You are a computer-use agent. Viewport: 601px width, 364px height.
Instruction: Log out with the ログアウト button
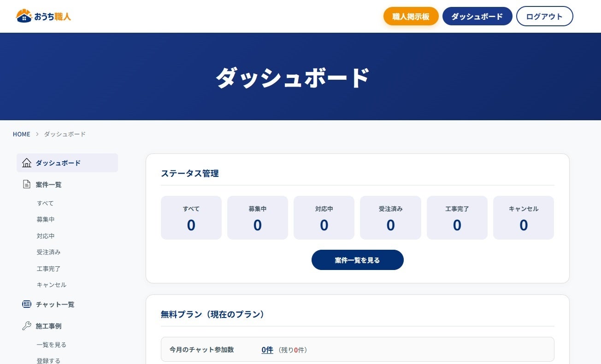(544, 16)
